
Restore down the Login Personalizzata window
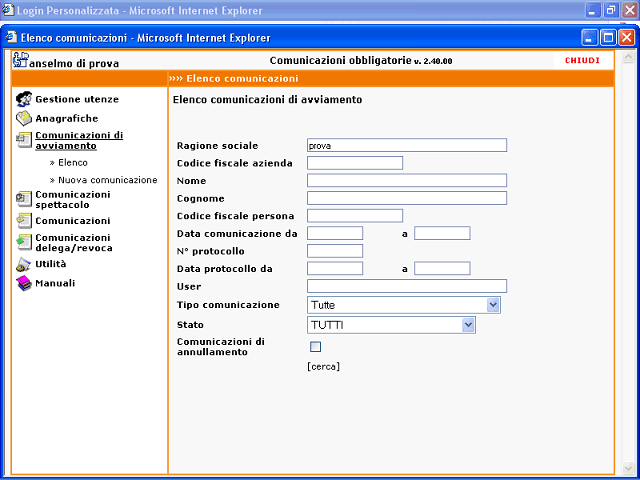611,10
